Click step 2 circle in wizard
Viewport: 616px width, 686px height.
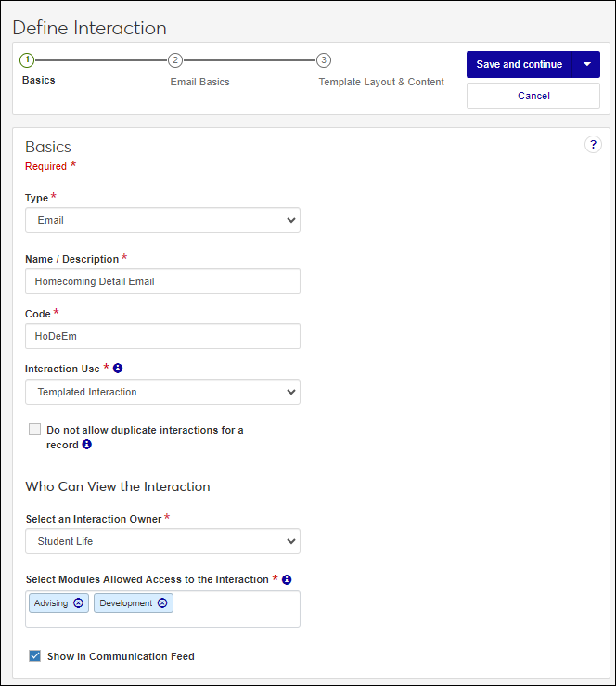coord(175,60)
